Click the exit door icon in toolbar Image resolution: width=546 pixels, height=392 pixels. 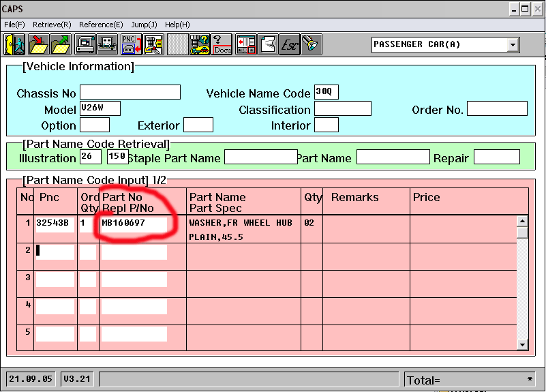14,44
